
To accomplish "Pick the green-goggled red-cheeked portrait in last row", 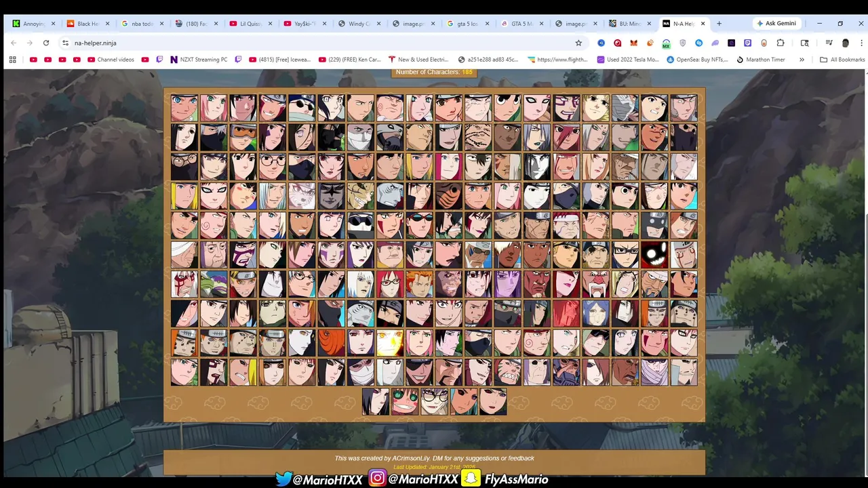I will 405,402.
